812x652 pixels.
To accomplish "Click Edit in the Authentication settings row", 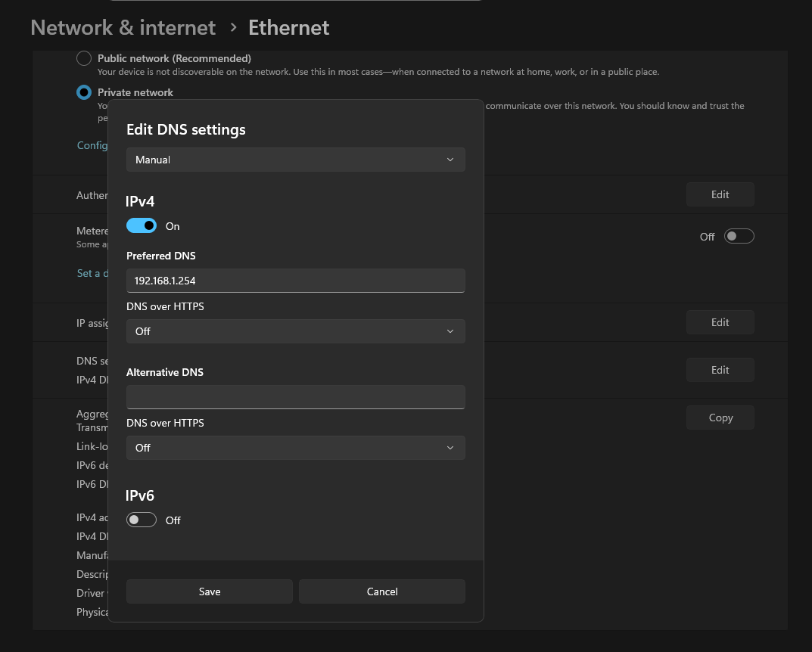I will [720, 194].
